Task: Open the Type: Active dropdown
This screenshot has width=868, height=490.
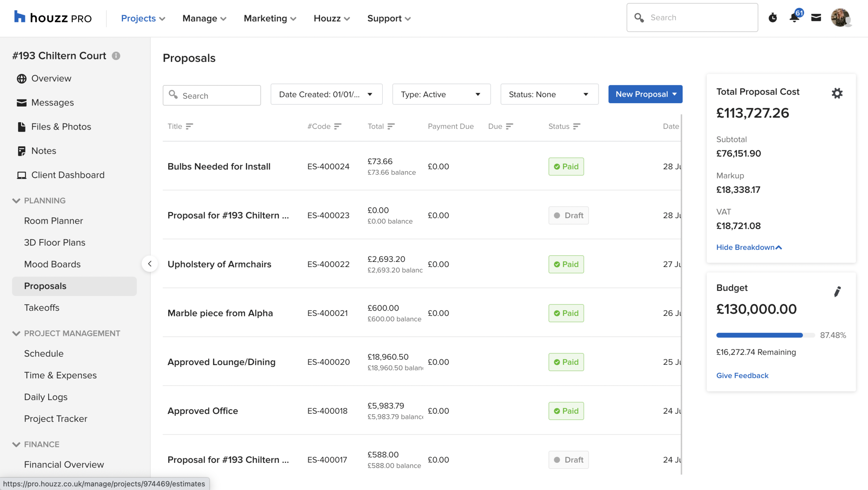Action: pyautogui.click(x=441, y=94)
